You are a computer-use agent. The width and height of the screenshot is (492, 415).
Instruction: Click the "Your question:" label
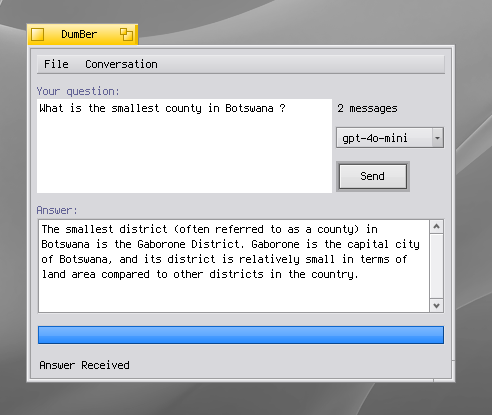coord(78,91)
